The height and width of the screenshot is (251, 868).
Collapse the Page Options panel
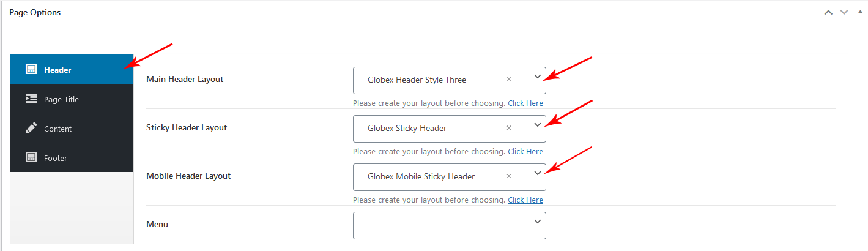click(x=859, y=12)
